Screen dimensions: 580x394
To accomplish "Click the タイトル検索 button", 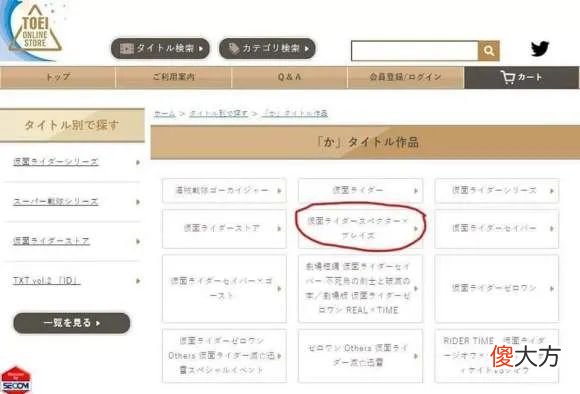I will tap(160, 48).
